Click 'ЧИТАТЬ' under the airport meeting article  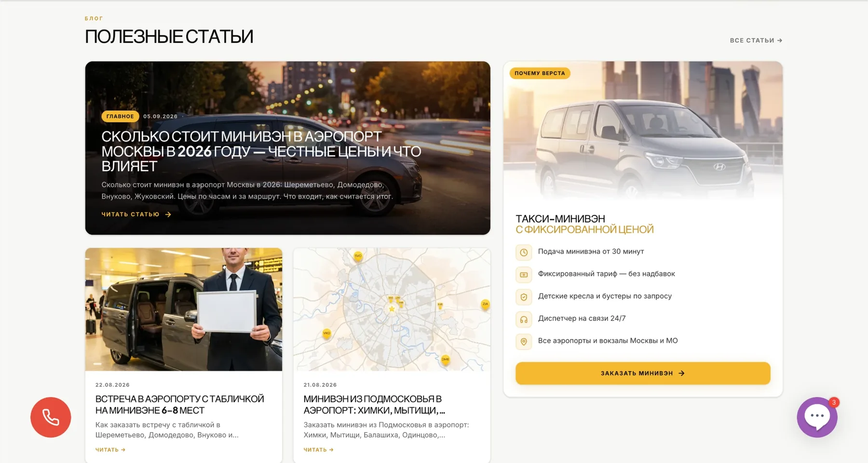[110, 450]
